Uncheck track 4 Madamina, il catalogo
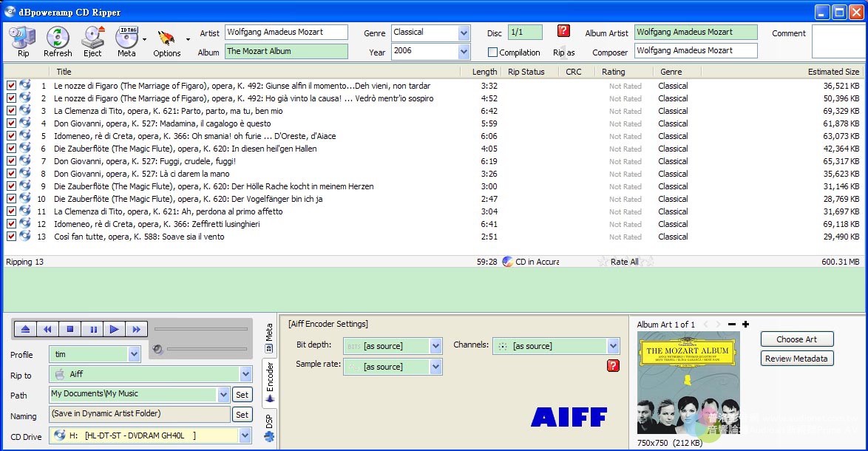This screenshot has width=868, height=451. [x=11, y=123]
